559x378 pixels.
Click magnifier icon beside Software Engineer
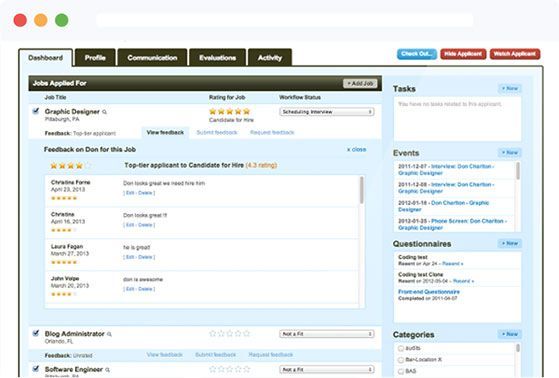[x=107, y=370]
